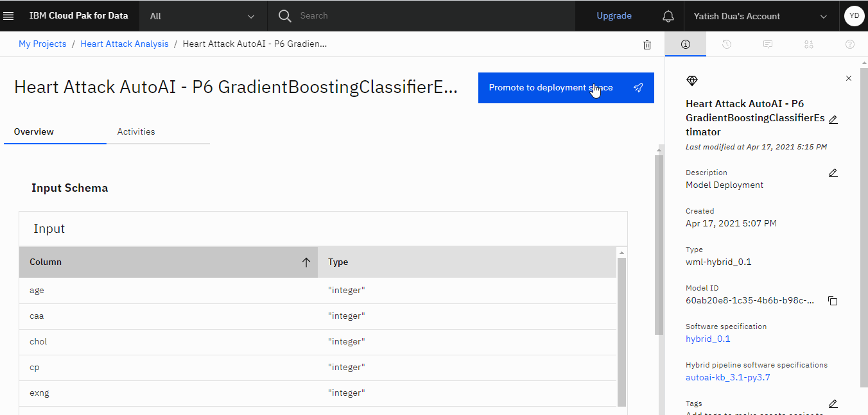Click the search magnifier icon
This screenshot has width=868, height=415.
pos(285,16)
